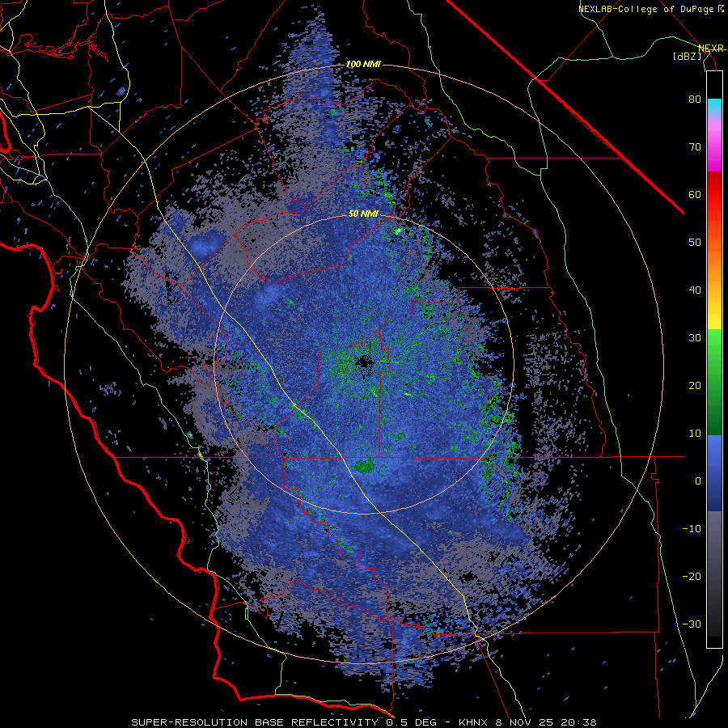The width and height of the screenshot is (728, 728).
Task: Click the bright green segment of the color bar
Action: (714, 348)
